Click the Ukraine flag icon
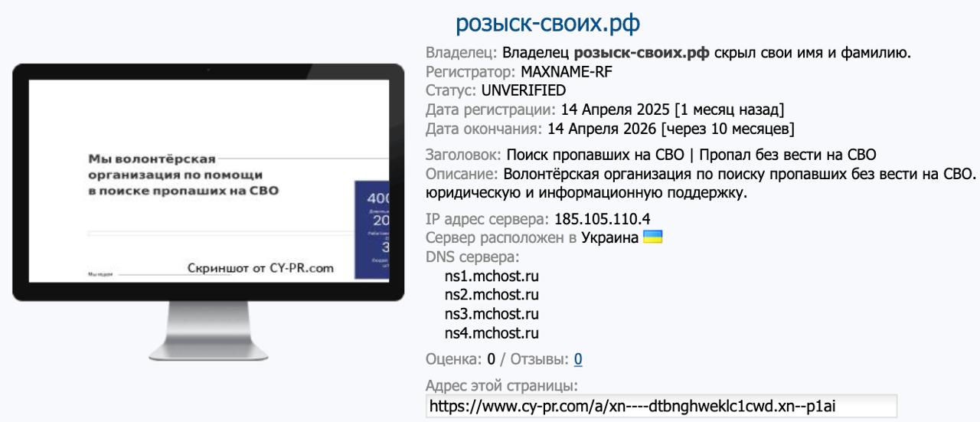Screen dimensions: 980x422 tap(653, 237)
